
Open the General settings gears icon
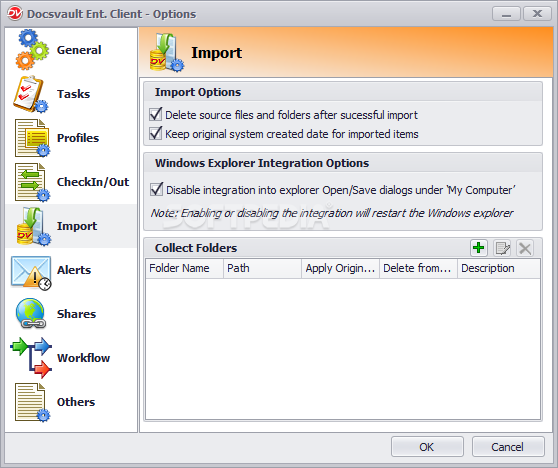pos(32,50)
